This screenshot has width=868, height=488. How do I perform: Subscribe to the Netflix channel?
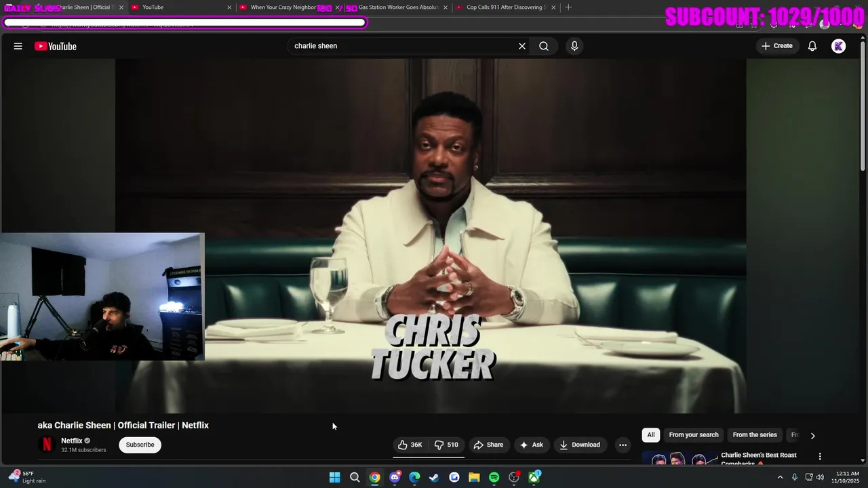tap(140, 445)
